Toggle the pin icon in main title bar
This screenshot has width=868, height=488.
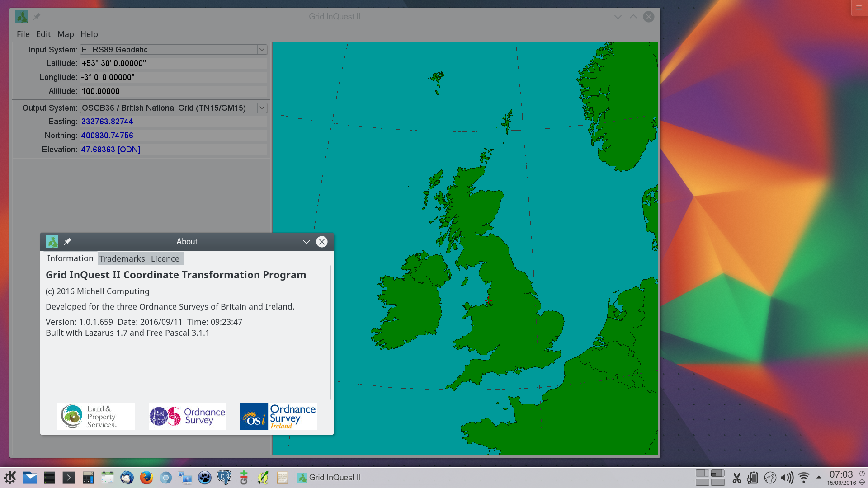[x=37, y=17]
